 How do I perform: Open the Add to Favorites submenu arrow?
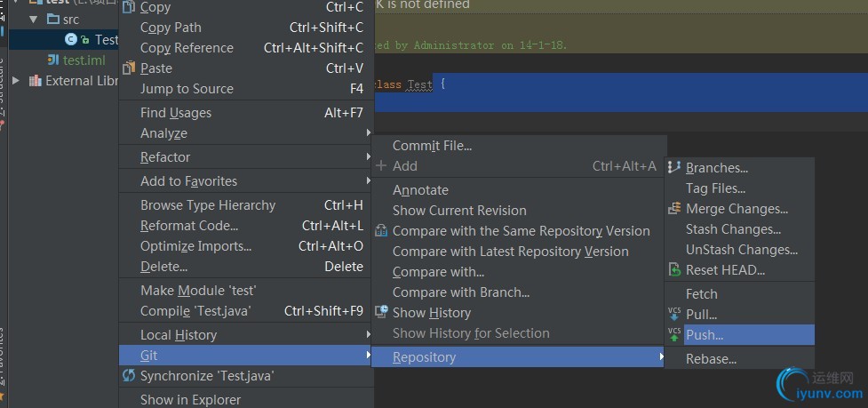pos(368,181)
